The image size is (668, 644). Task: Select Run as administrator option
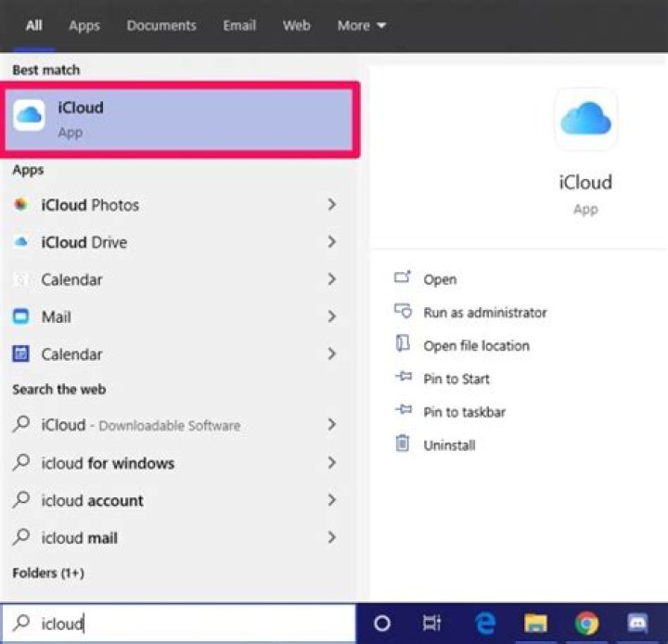click(x=484, y=313)
